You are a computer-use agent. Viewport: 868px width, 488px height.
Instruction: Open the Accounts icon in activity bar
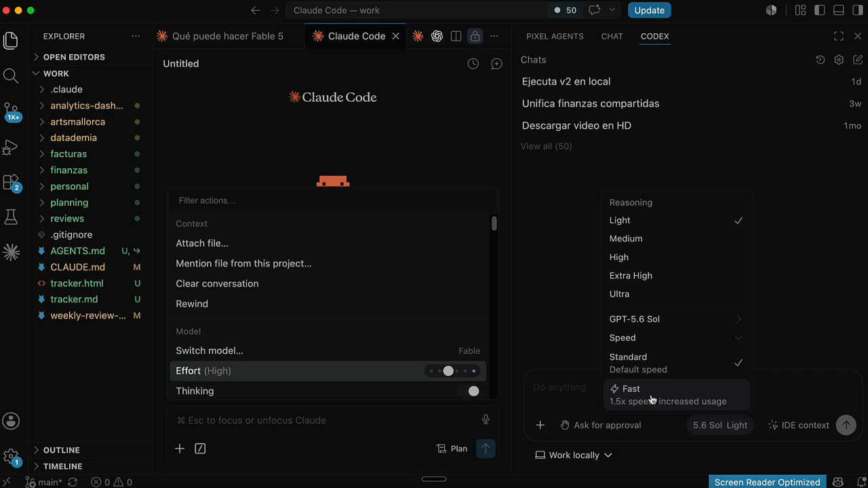[x=11, y=422]
